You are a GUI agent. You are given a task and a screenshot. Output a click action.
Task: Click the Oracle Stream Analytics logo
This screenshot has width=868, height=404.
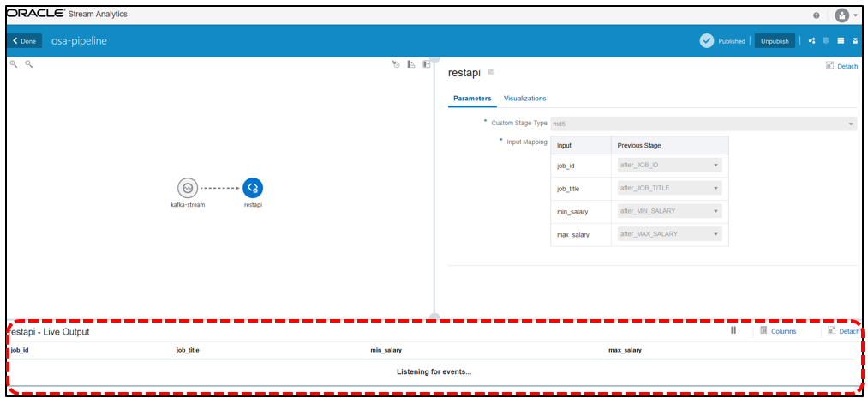click(x=68, y=14)
